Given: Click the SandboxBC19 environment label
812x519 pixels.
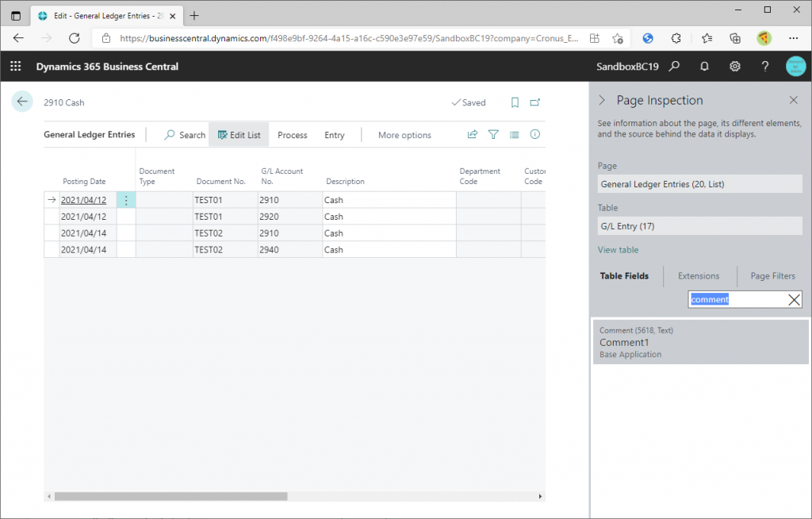Looking at the screenshot, I should (627, 67).
